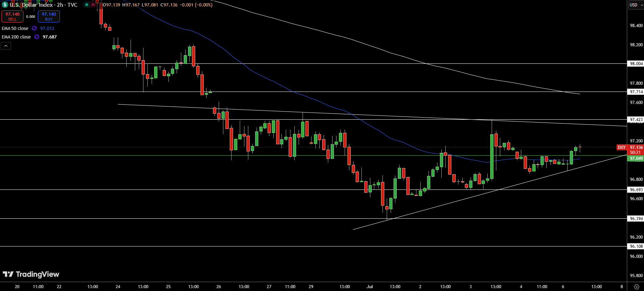
Task: Click the low value L97.081
Action: pos(150,5)
